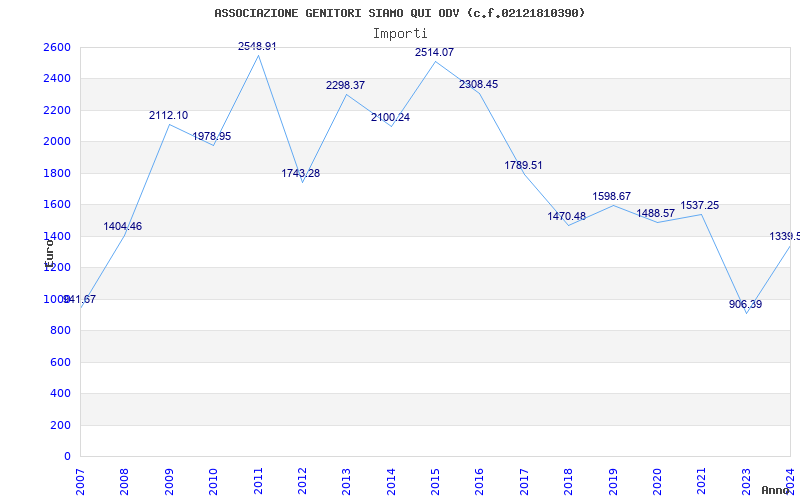
Task: Click the Anno axis label
Action: coord(774,490)
